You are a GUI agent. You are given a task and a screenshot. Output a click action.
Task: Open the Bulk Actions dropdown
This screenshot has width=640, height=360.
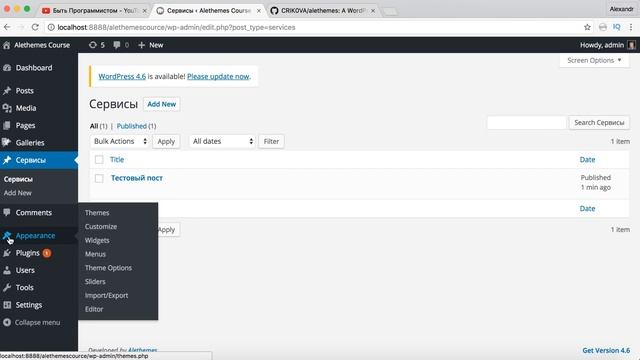(x=120, y=141)
